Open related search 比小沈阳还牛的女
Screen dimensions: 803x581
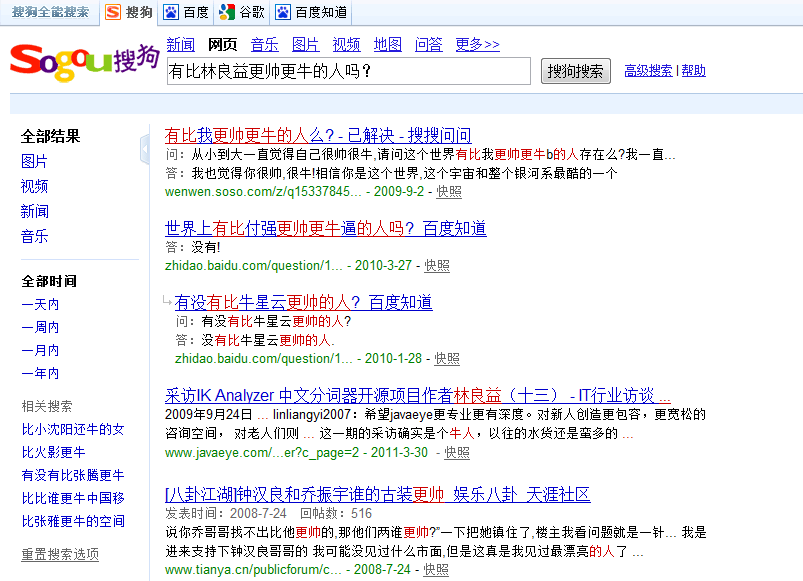[x=73, y=429]
